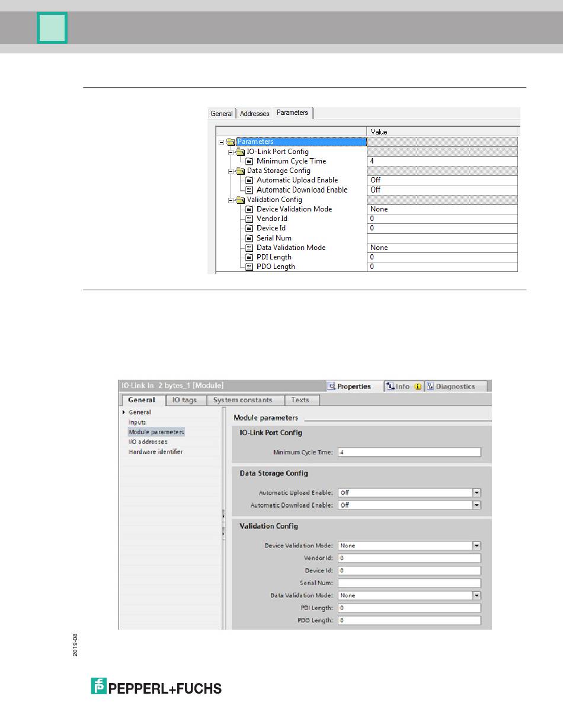Click the Value column header
The width and height of the screenshot is (563, 728).
click(442, 132)
